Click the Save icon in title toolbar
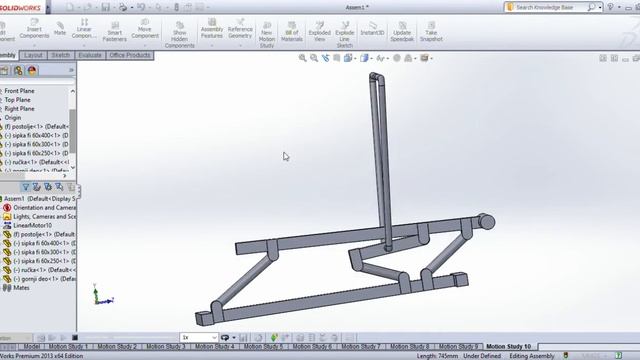 coord(106,7)
